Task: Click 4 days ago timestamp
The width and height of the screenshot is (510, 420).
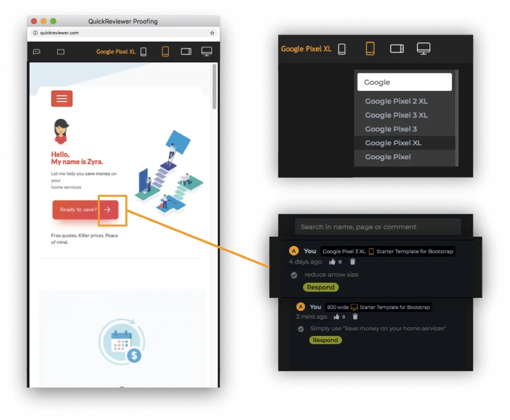Action: coord(306,262)
